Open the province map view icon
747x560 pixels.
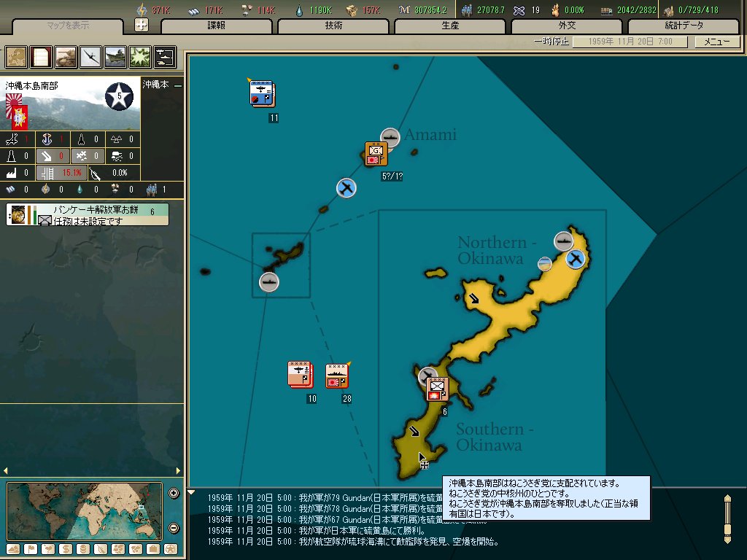coord(16,57)
